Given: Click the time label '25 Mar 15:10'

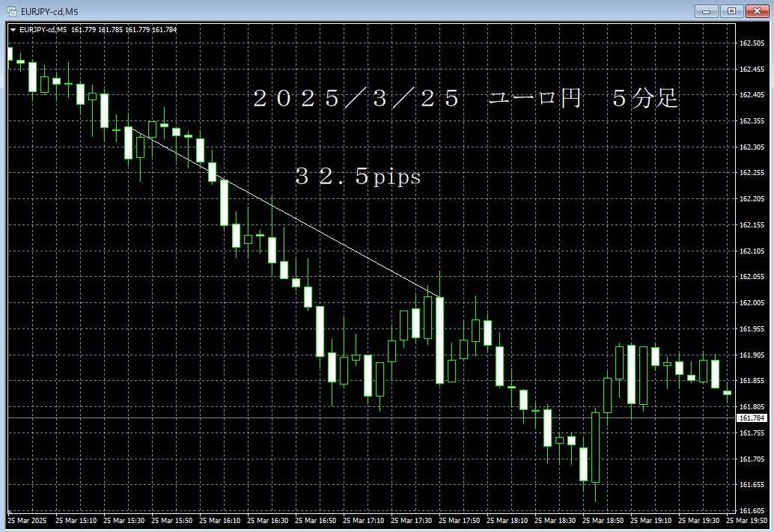Looking at the screenshot, I should coord(76,520).
